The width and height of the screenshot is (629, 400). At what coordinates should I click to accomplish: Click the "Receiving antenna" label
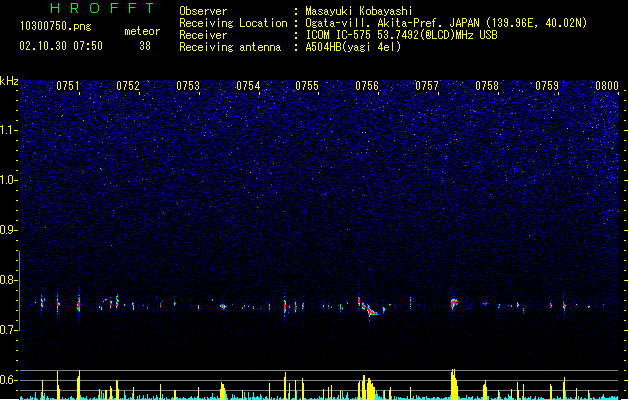tap(230, 47)
